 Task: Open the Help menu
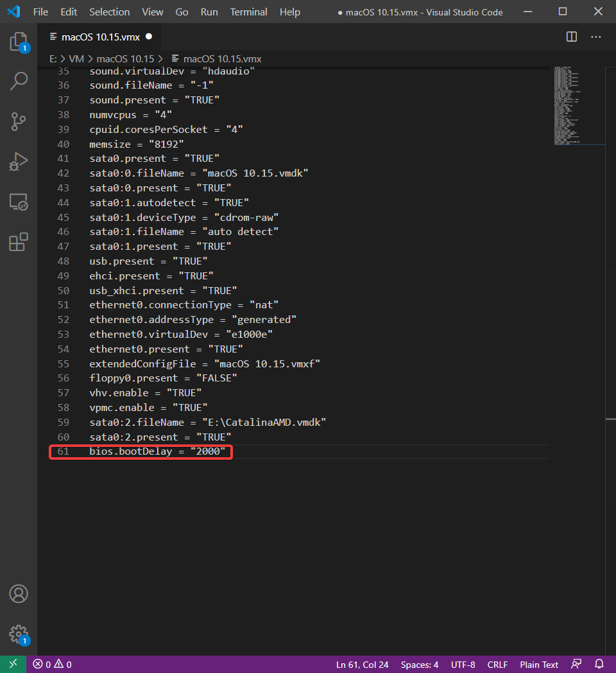(x=290, y=12)
